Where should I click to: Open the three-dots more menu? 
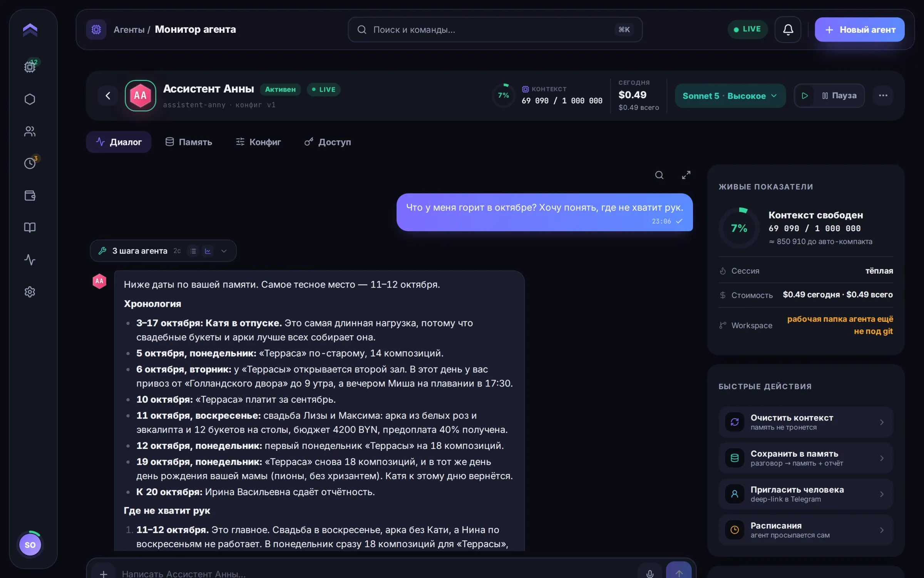tap(883, 96)
